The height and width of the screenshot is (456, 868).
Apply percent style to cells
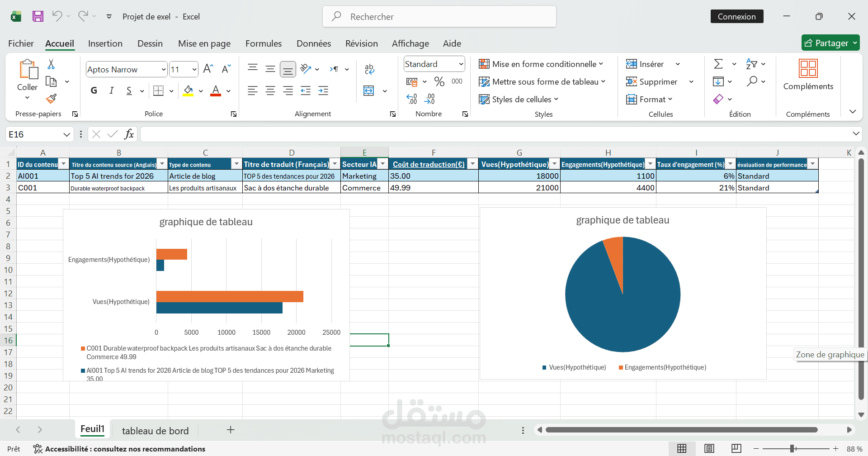tap(439, 81)
